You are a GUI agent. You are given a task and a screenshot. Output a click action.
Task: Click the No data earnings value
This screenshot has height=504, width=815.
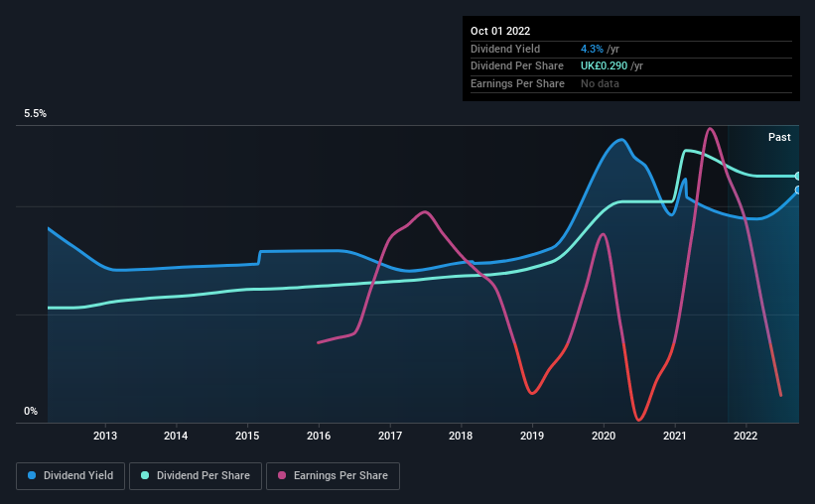click(600, 83)
